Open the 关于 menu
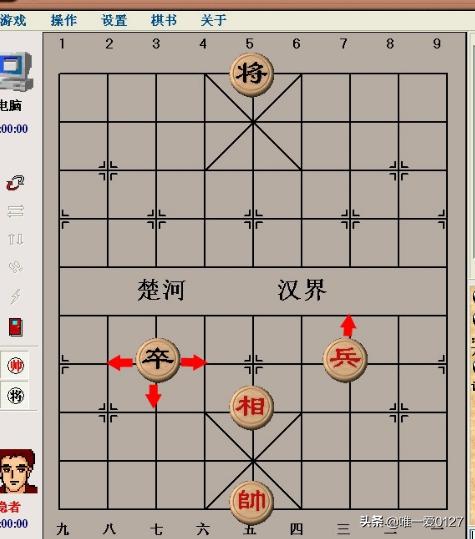Image resolution: width=475 pixels, height=539 pixels. pos(213,20)
